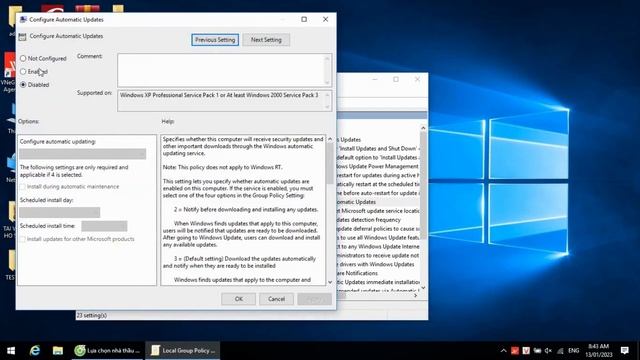The width and height of the screenshot is (640, 360).
Task: Click the red tray icon next to the chevron
Action: [515, 351]
